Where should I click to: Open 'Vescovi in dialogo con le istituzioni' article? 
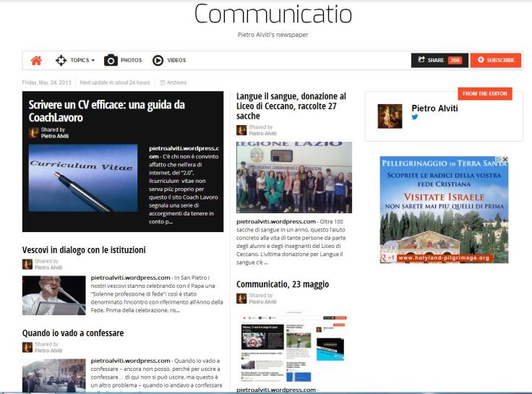tap(84, 249)
